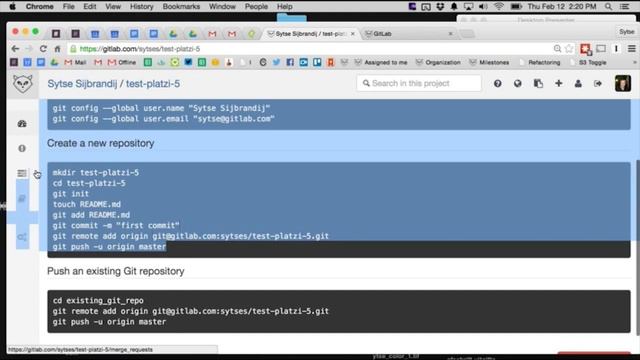Open the list lines icon in sidebar
Image resolution: width=640 pixels, height=360 pixels.
(x=22, y=173)
